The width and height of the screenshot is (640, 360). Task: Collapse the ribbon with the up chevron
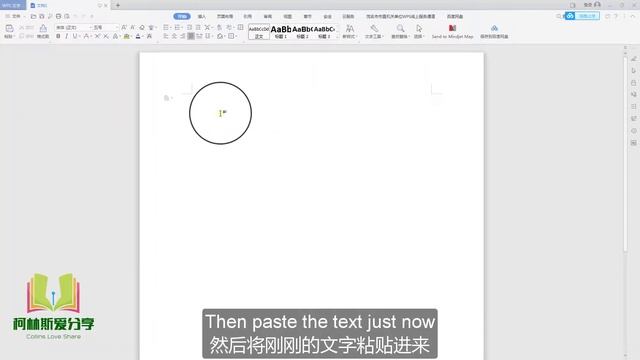coord(633,16)
